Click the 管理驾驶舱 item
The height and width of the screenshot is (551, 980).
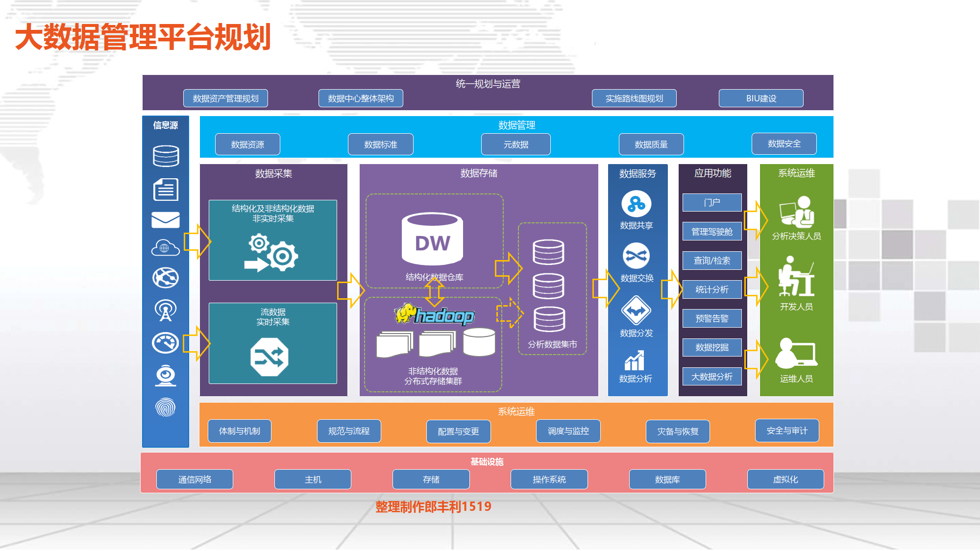point(712,231)
